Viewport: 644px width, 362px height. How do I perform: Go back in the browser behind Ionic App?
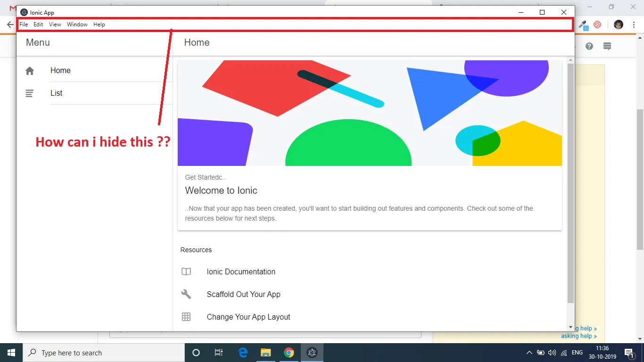(x=10, y=25)
